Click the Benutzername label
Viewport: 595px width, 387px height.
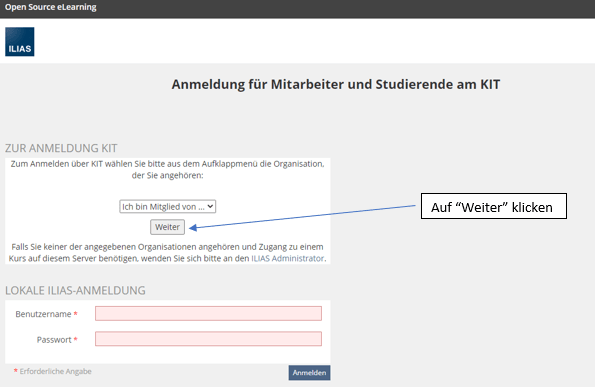pos(43,314)
